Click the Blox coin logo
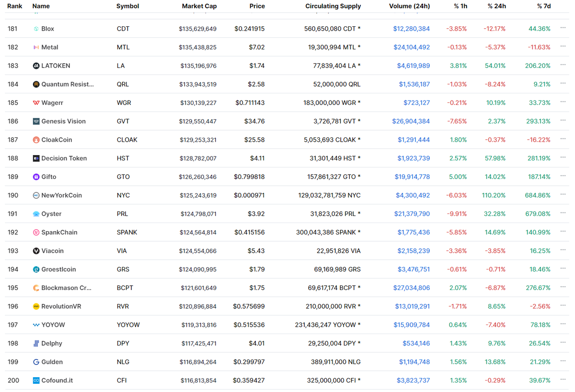Image resolution: width=575 pixels, height=392 pixels. pyautogui.click(x=35, y=28)
